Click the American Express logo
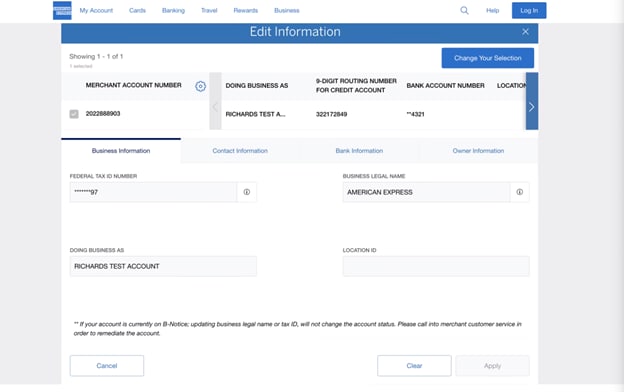 tap(62, 10)
